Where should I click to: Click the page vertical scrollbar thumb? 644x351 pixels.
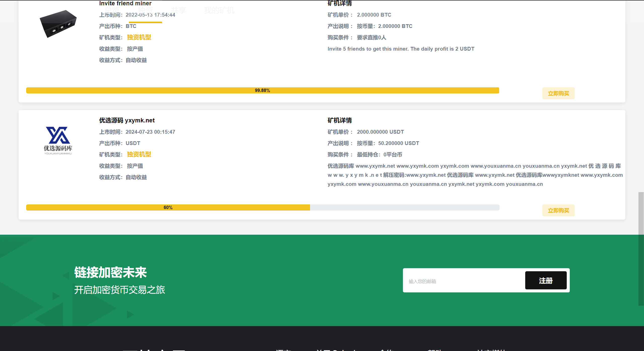[x=641, y=249]
